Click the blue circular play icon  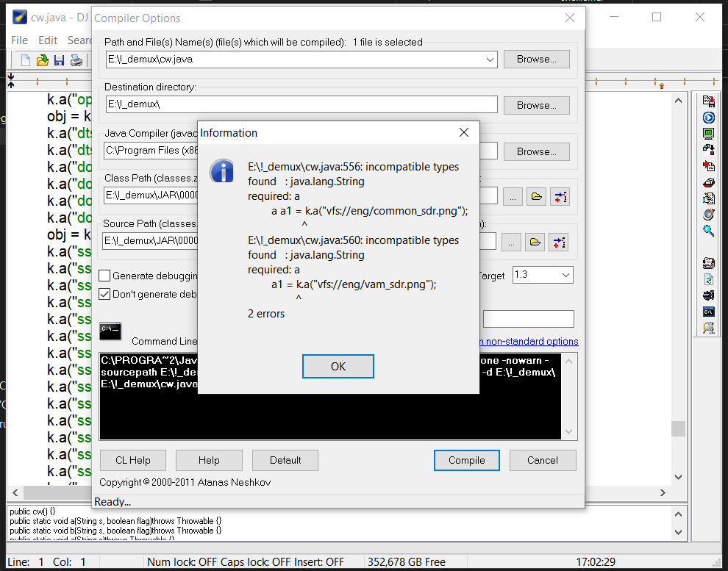[708, 118]
